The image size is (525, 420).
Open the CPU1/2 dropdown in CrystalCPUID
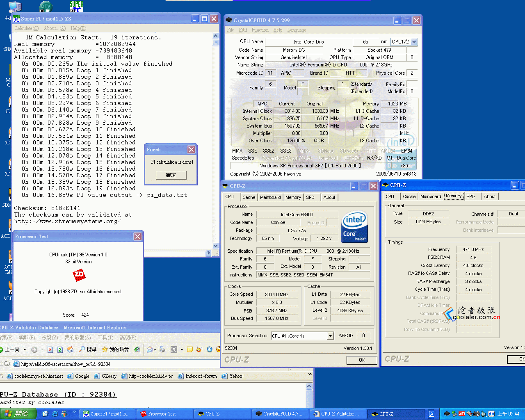tap(414, 41)
